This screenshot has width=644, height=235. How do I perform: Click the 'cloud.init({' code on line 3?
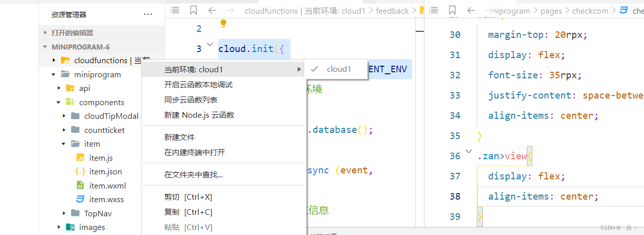point(253,49)
